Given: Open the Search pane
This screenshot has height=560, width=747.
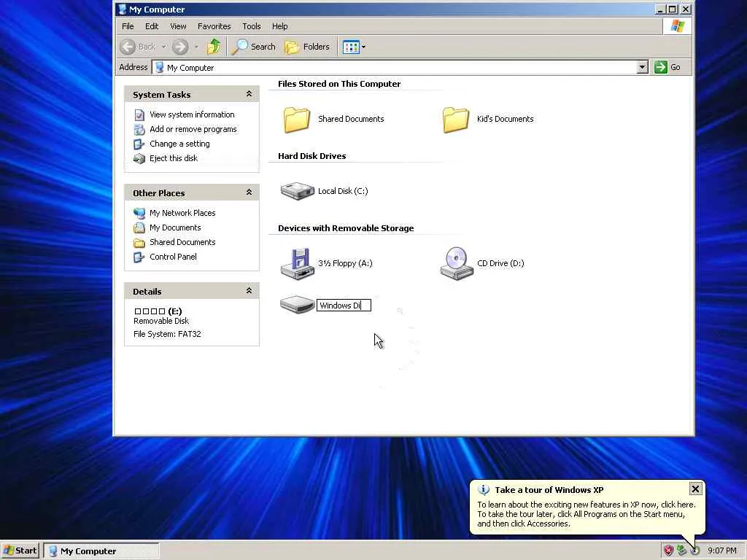Looking at the screenshot, I should coord(253,47).
